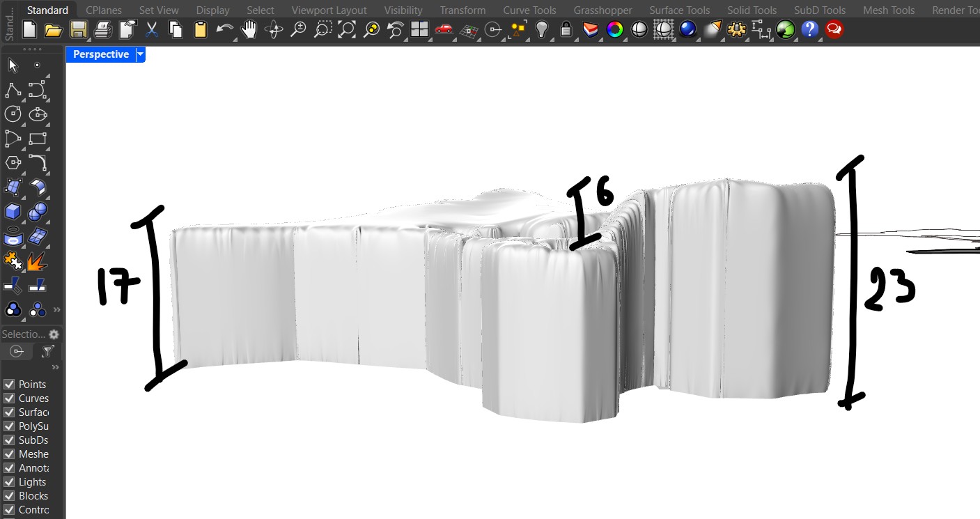Screen dimensions: 980x519
Task: Click the Zoom Extents icon
Action: point(346,30)
